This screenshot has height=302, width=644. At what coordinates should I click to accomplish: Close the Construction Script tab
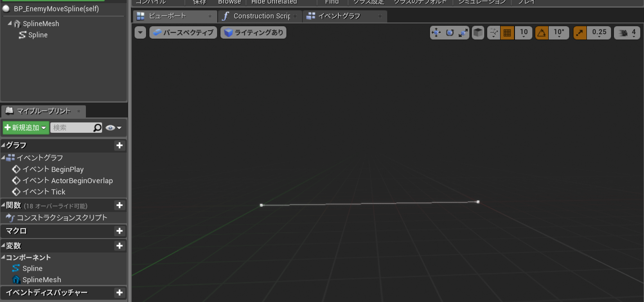click(295, 16)
